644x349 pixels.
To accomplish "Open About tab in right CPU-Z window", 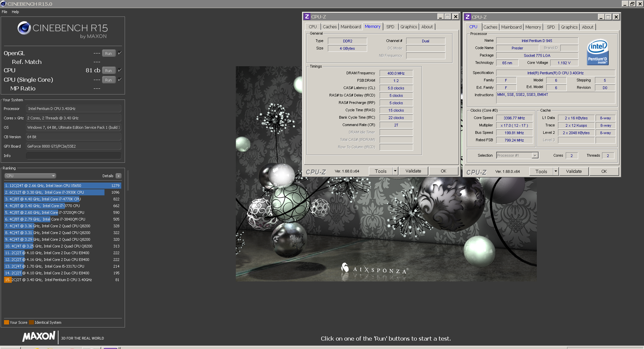I will pos(588,27).
